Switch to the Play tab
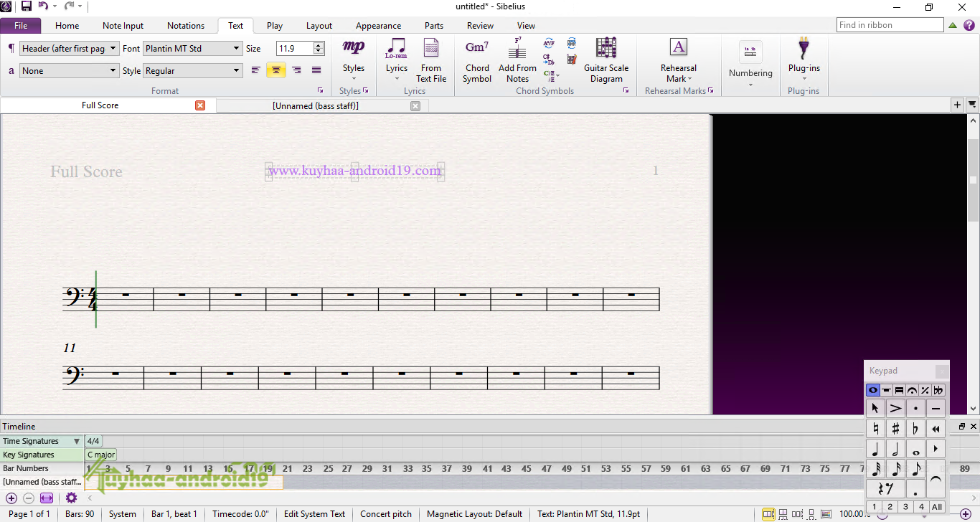 [275, 26]
